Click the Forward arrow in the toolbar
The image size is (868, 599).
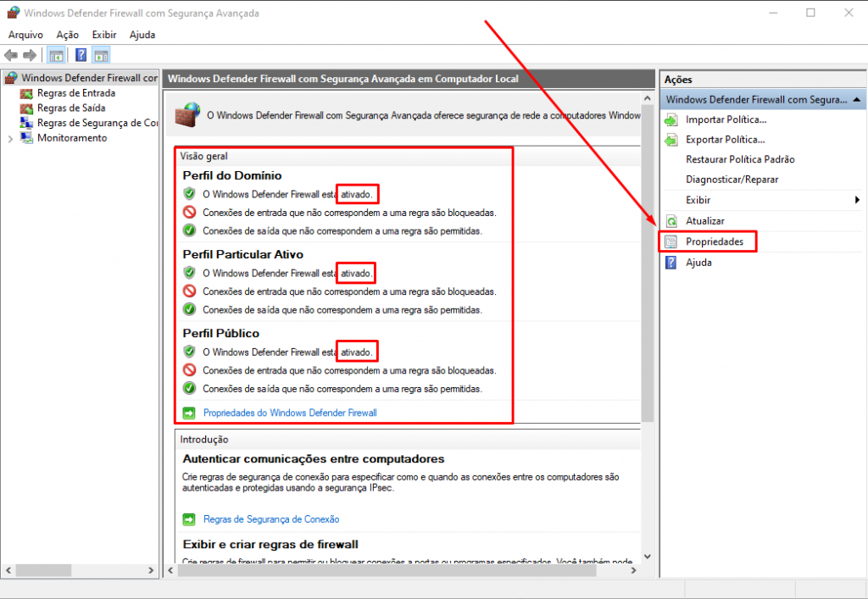click(30, 55)
